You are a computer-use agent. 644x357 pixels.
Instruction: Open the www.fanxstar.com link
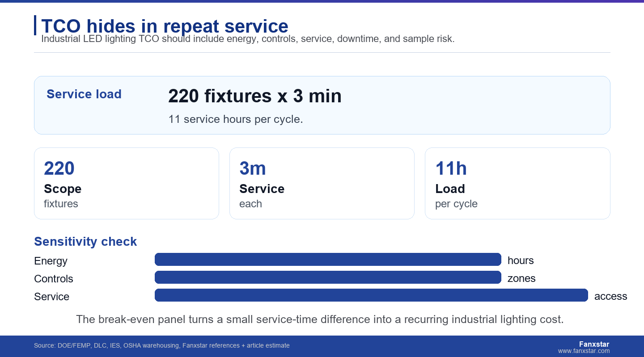pyautogui.click(x=584, y=351)
